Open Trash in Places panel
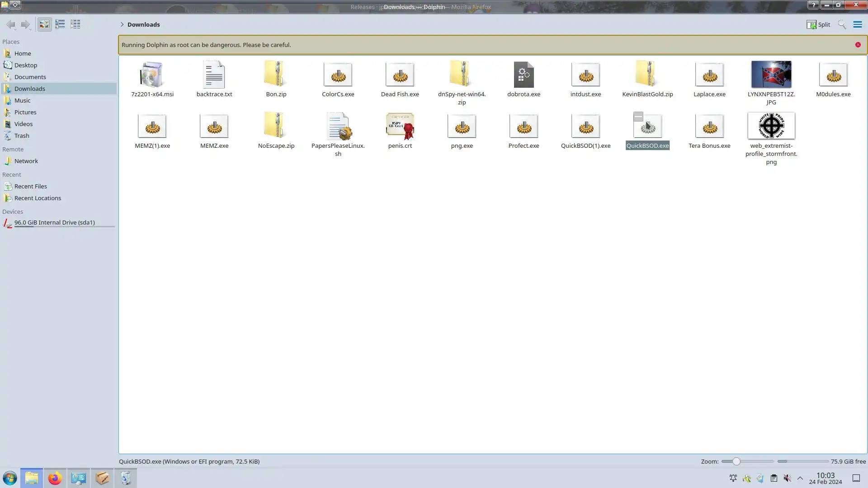The height and width of the screenshot is (488, 868). click(22, 136)
